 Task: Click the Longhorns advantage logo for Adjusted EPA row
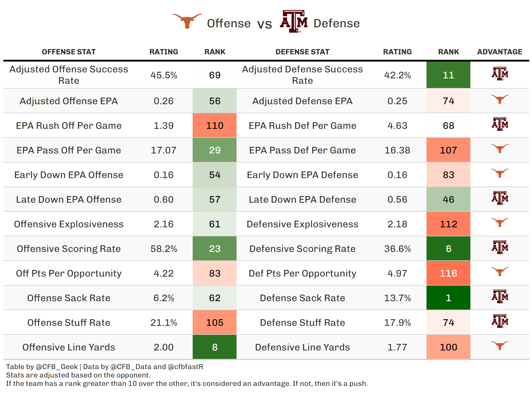(500, 99)
